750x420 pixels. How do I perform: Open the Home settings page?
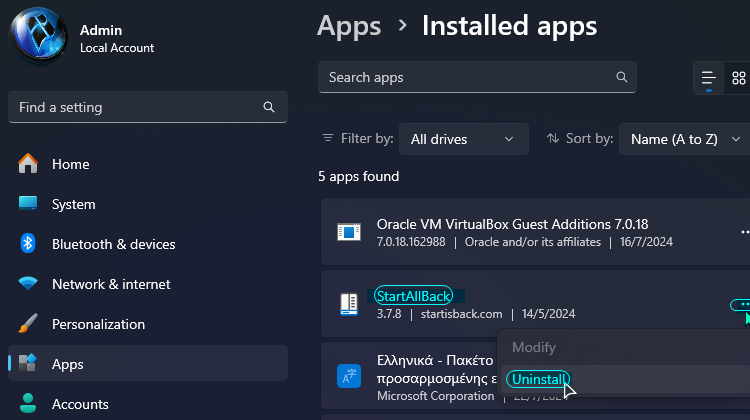(x=148, y=164)
